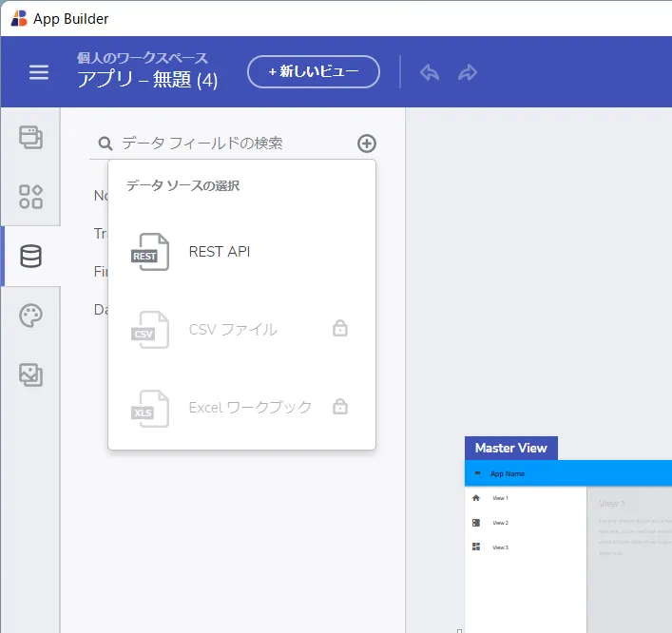Click the データ フィールドの検索 search field
The image size is (672, 633).
click(x=228, y=144)
